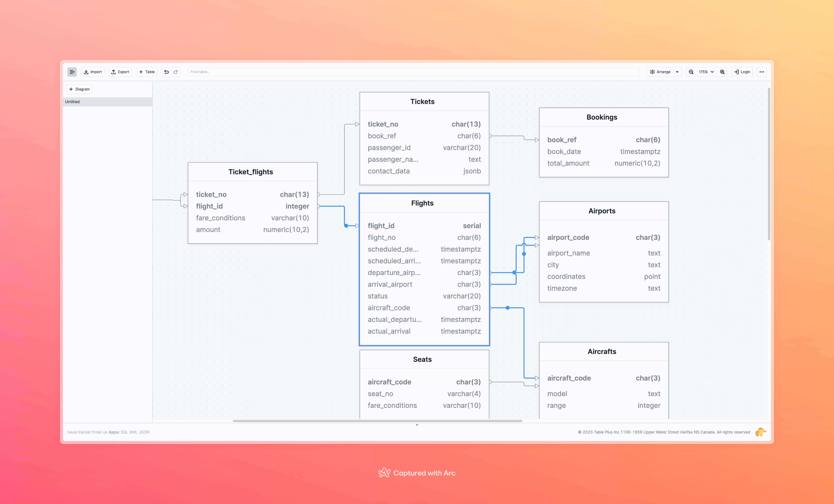Zoom out using the magnifier minus icon

pyautogui.click(x=691, y=72)
